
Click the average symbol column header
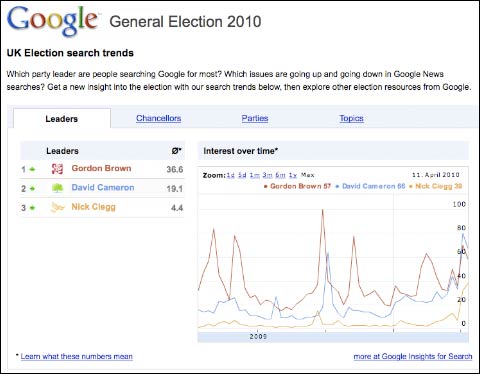tap(177, 151)
